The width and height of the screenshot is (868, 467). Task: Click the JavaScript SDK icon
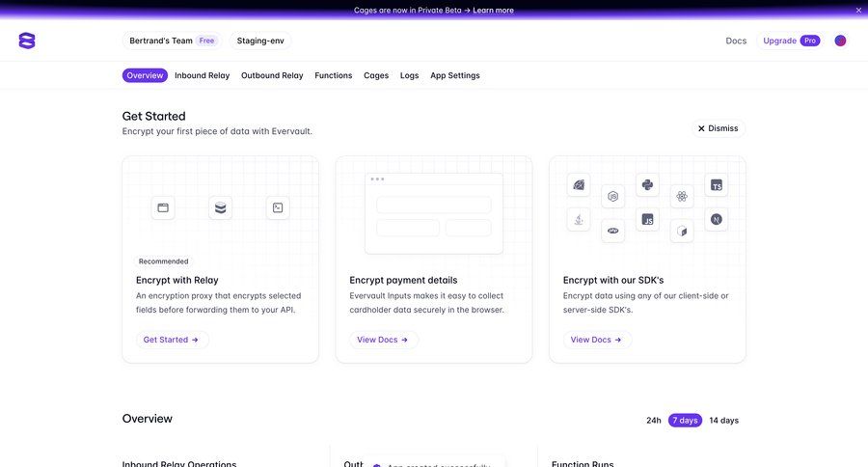647,219
